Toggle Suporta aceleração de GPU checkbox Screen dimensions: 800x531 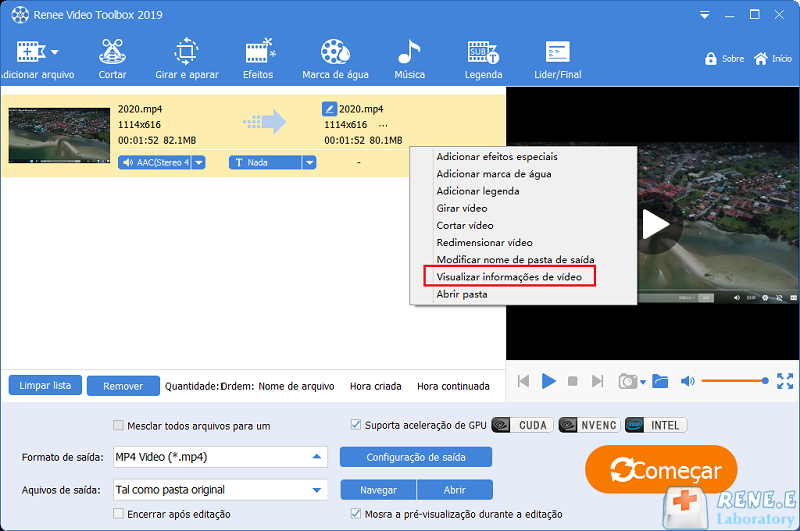(356, 424)
